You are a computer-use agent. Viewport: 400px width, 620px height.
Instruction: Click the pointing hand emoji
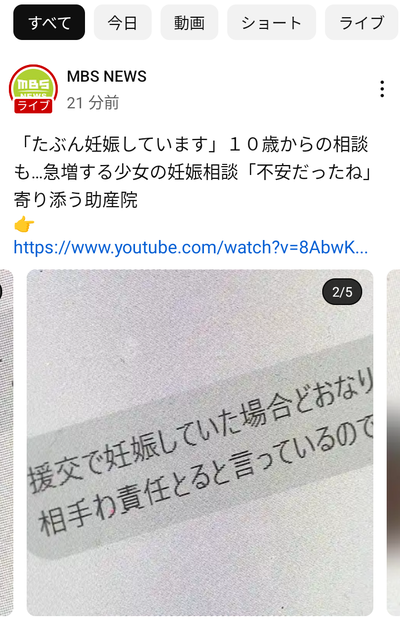tap(24, 225)
